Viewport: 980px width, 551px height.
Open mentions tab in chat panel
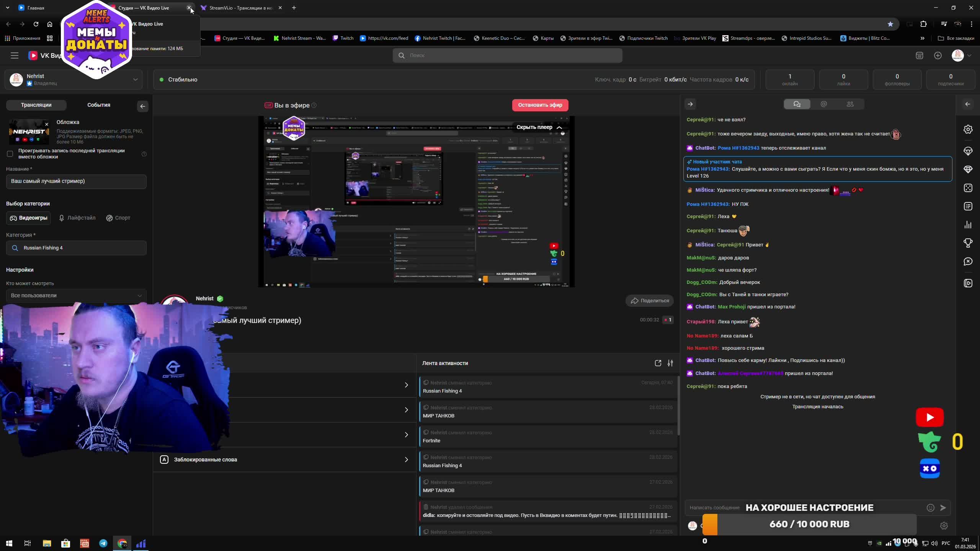click(823, 104)
